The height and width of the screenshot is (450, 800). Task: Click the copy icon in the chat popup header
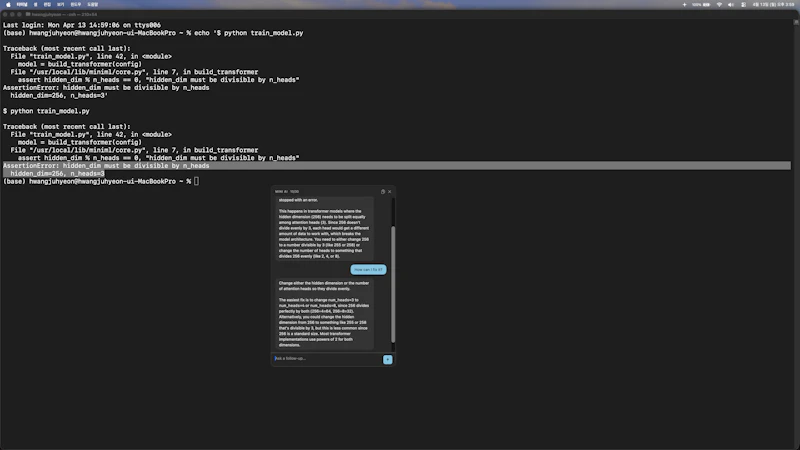tap(383, 191)
